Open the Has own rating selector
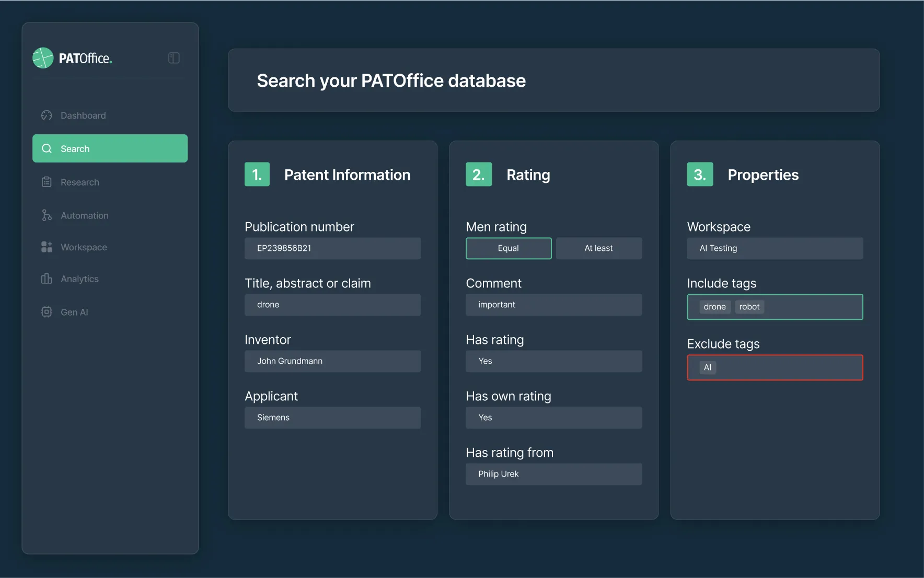 pos(553,417)
